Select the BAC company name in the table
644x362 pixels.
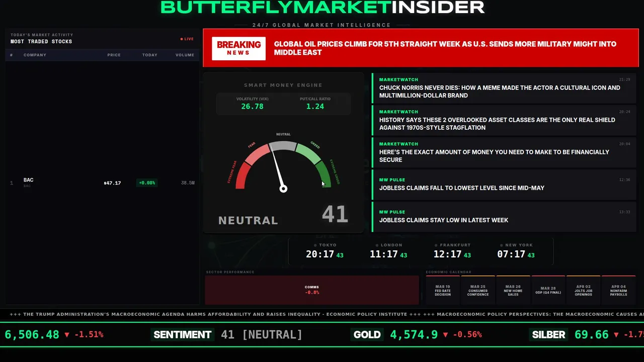(x=28, y=180)
